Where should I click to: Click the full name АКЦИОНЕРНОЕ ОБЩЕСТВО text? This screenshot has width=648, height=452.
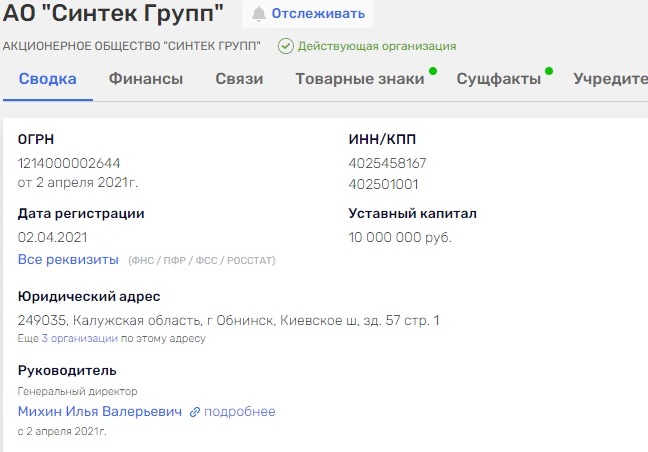tap(131, 46)
